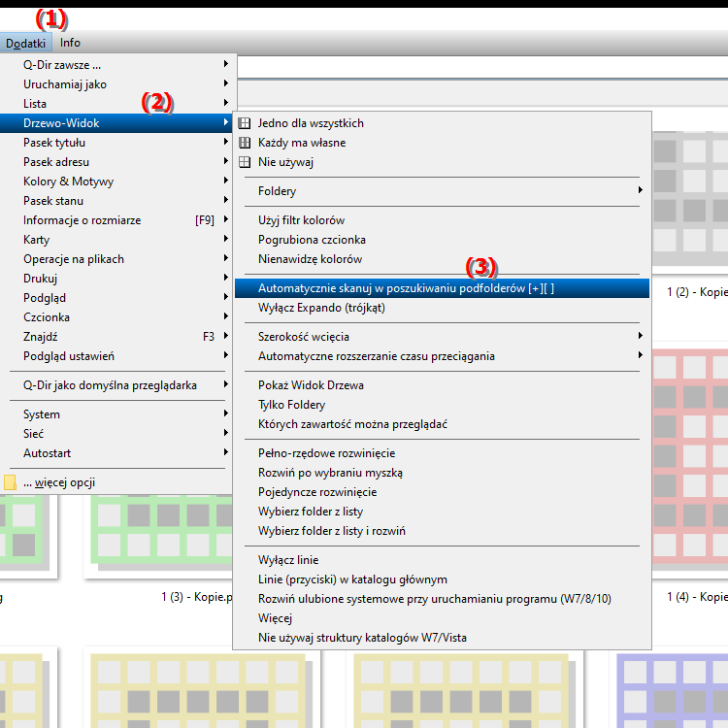Click the Jedno dla wszystkich grid icon
Viewport: 728px width, 728px height.
coord(245,123)
